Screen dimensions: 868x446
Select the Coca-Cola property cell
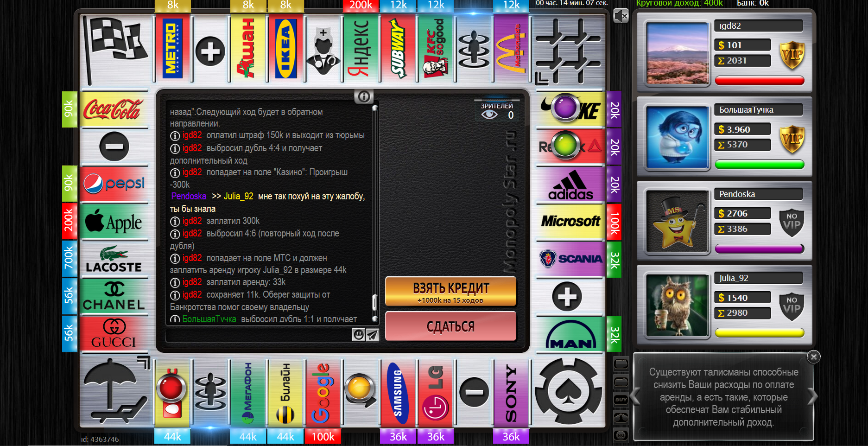tap(114, 109)
